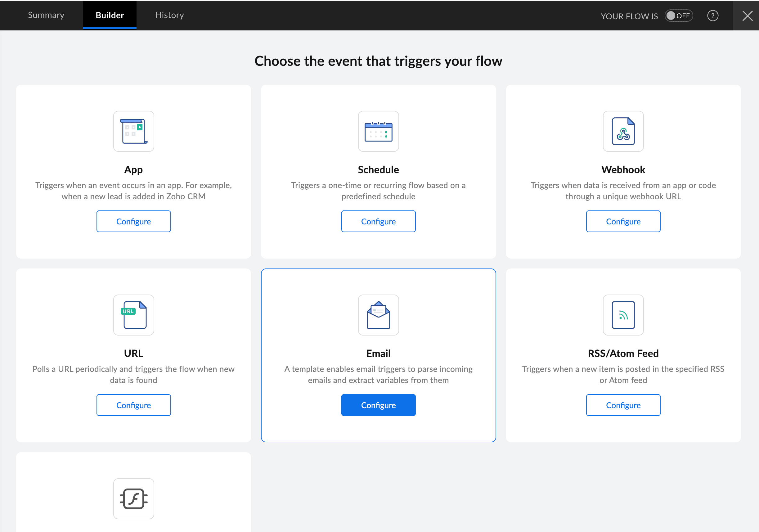Open the History tab
Image resolution: width=759 pixels, height=532 pixels.
coord(169,15)
